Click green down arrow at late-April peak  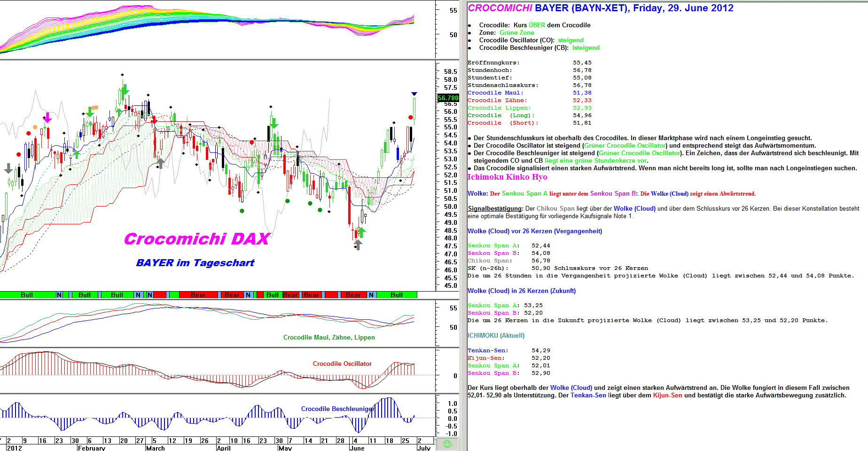point(274,123)
